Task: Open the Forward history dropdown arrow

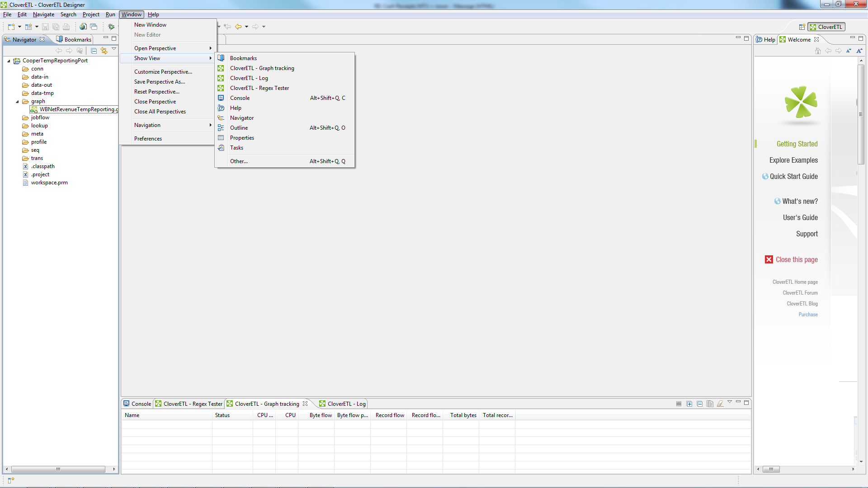Action: click(x=264, y=27)
